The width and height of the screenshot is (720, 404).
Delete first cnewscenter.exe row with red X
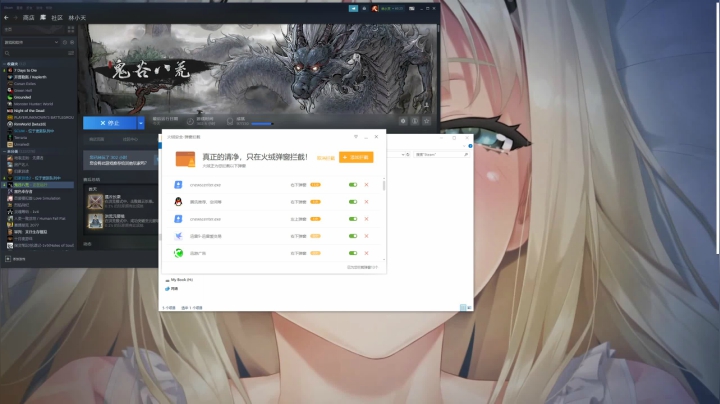pyautogui.click(x=366, y=185)
